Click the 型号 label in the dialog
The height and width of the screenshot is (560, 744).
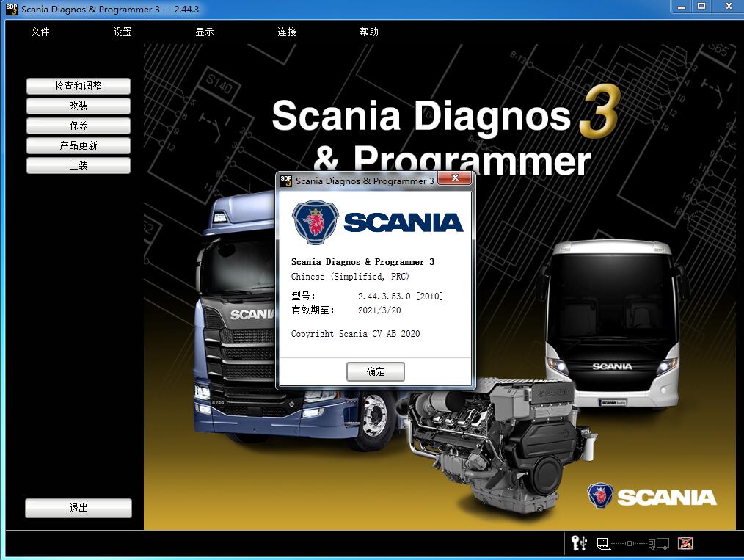[303, 296]
